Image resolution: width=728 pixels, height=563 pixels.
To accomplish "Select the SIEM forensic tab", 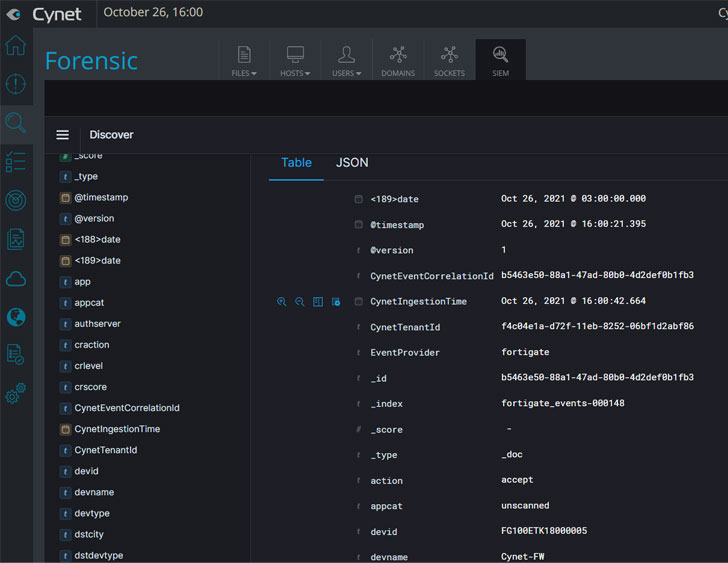I will pyautogui.click(x=500, y=60).
